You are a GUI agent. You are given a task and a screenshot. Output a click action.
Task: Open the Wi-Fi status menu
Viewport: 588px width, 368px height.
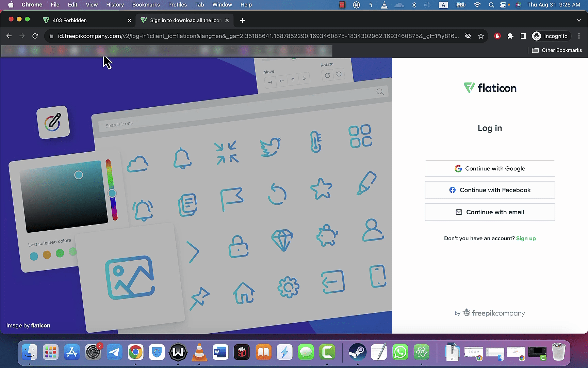click(477, 5)
